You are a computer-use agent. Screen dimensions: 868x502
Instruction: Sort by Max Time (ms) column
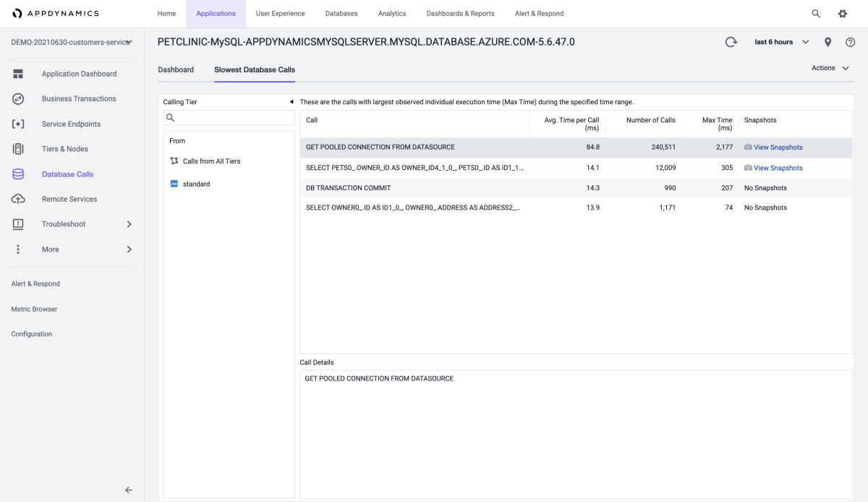[x=710, y=124]
